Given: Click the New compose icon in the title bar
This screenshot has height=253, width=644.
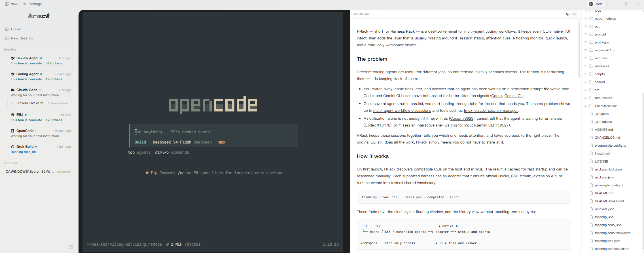Looking at the screenshot, I should (x=7, y=4).
